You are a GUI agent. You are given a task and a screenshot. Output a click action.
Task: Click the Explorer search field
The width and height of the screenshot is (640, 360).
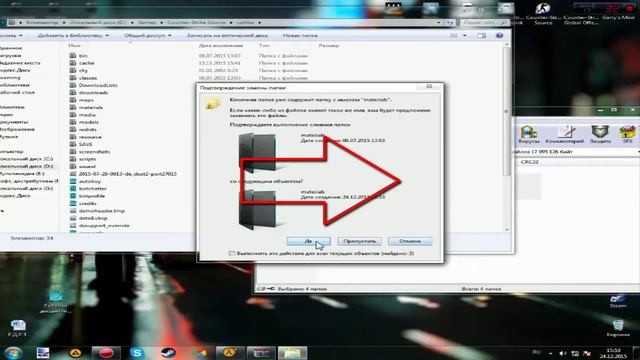click(x=484, y=22)
